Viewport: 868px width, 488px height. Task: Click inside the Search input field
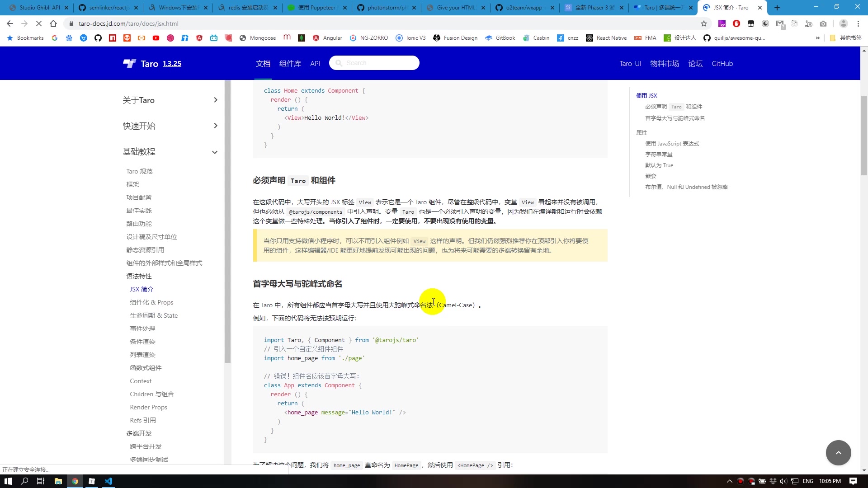(374, 63)
